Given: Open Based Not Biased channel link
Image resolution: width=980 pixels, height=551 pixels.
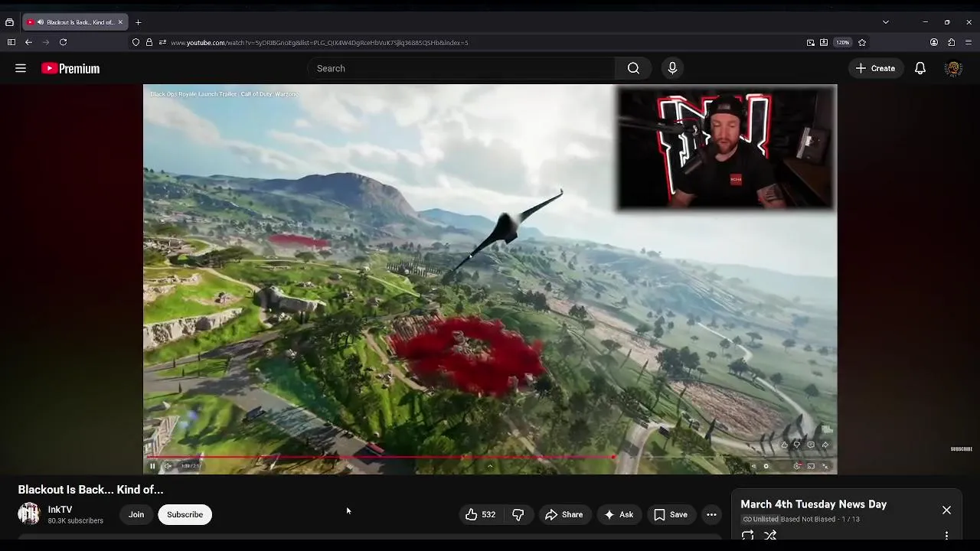Looking at the screenshot, I should point(808,520).
